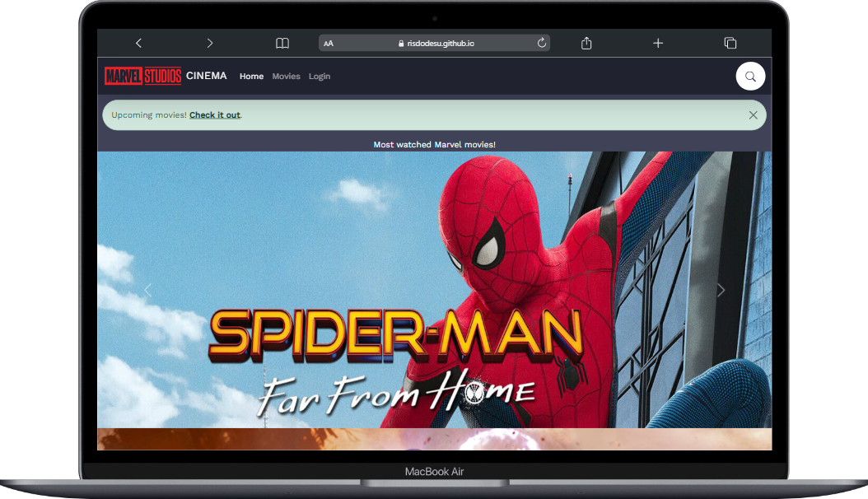Navigate to the Login page
Screen dimensions: 868x499
pos(320,76)
